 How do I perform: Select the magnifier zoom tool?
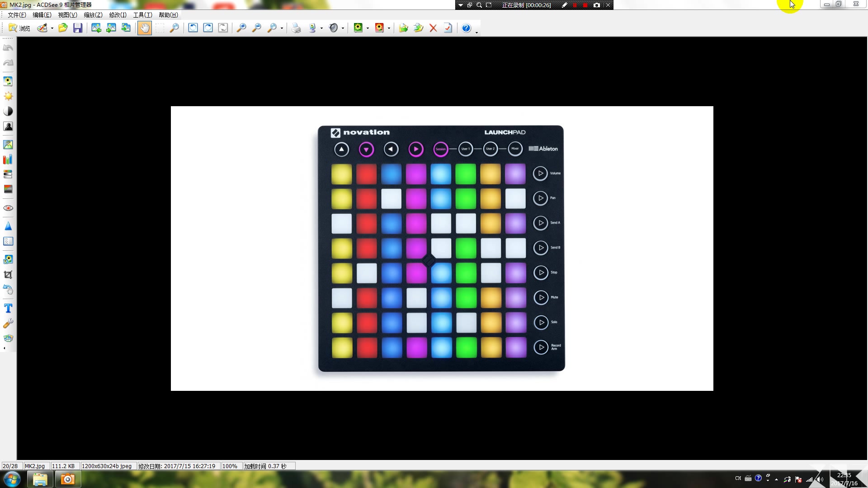tap(174, 28)
